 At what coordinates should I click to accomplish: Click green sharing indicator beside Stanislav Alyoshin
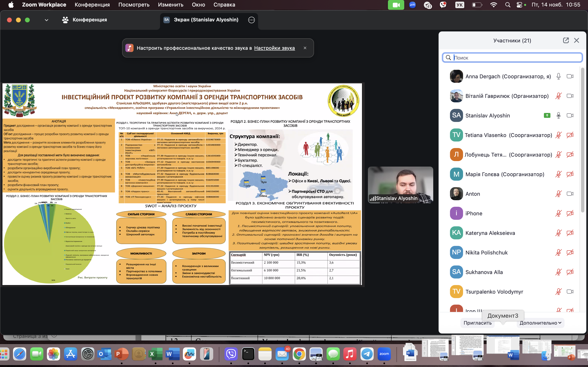[x=547, y=116]
